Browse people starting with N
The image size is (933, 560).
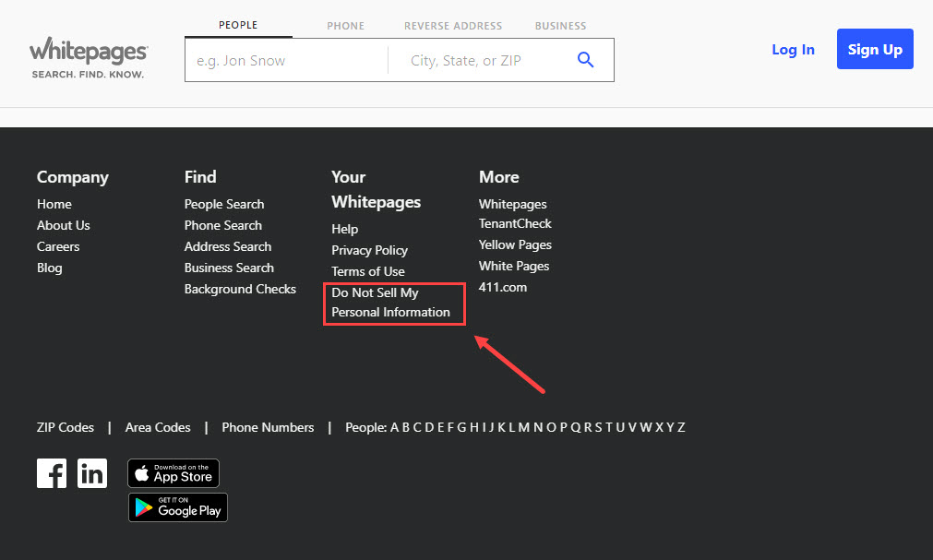click(x=539, y=427)
